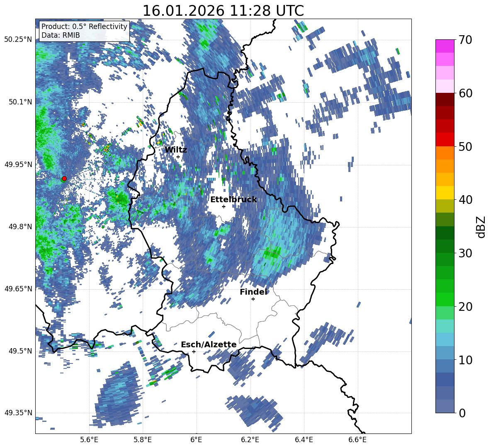Click the colorbar tick value 20
Image resolution: width=491 pixels, height=448 pixels.
coord(465,307)
